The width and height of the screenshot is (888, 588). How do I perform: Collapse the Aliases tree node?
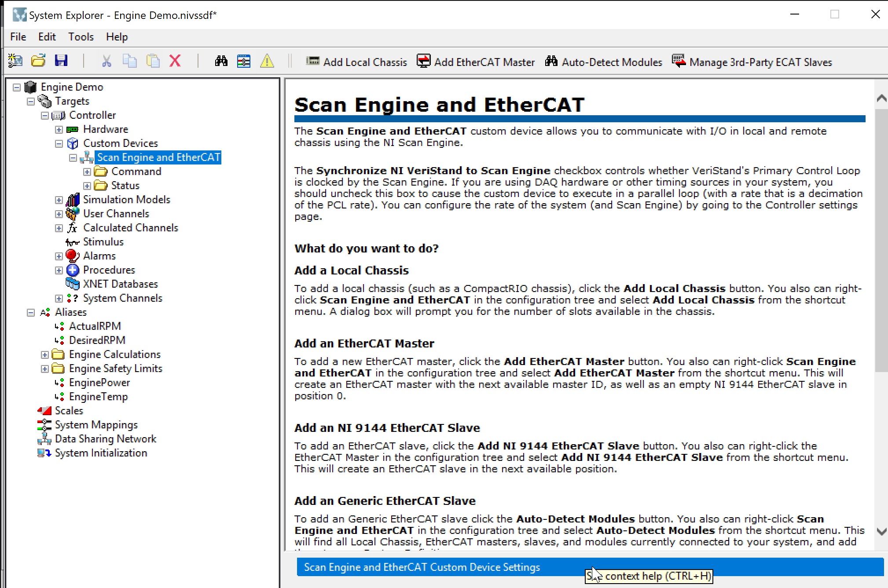tap(31, 313)
